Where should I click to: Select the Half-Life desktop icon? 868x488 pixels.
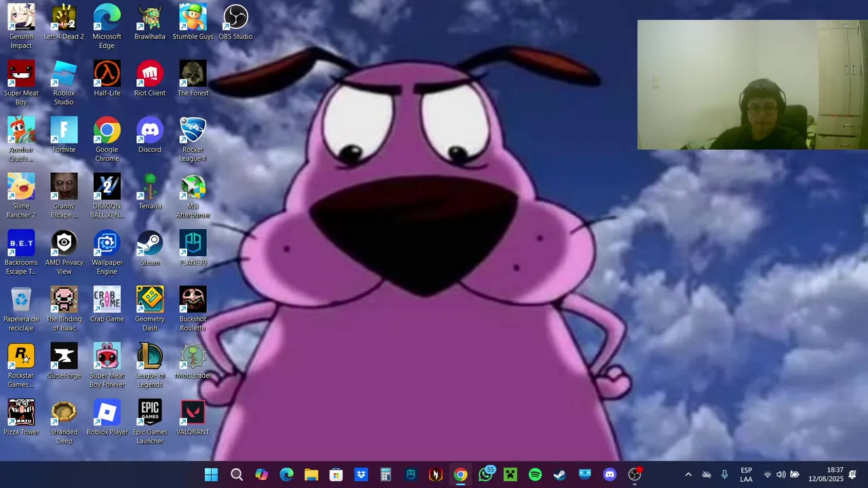pos(106,79)
